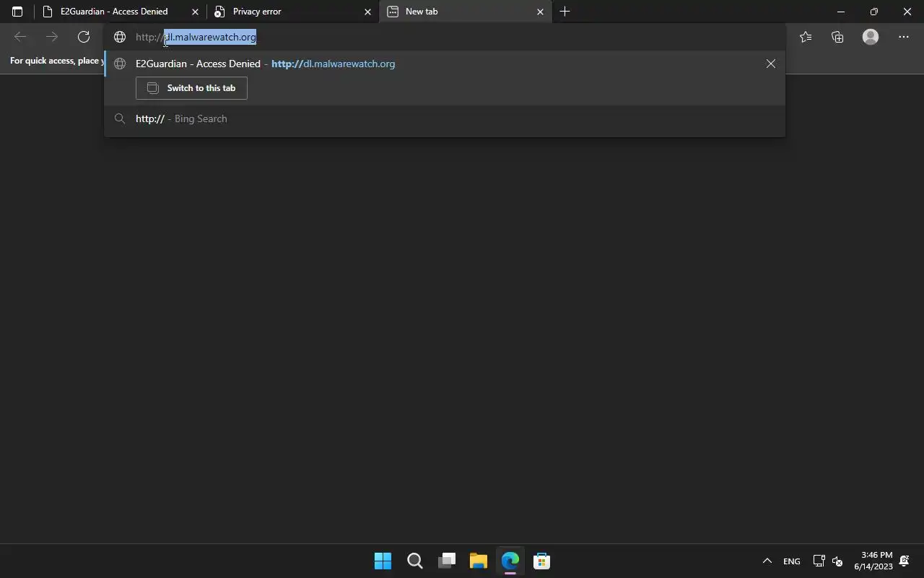Click the Switch to this tab button
Viewport: 924px width, 578px height.
coord(191,88)
